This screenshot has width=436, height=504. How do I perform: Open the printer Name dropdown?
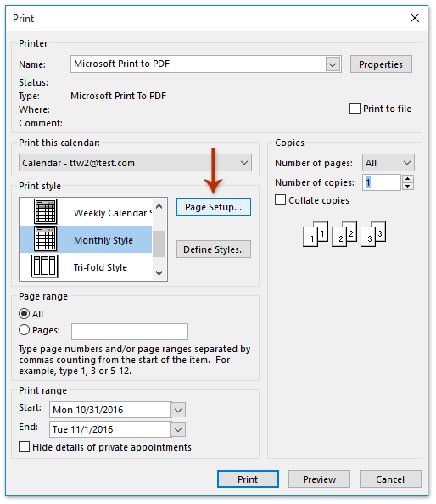[333, 64]
